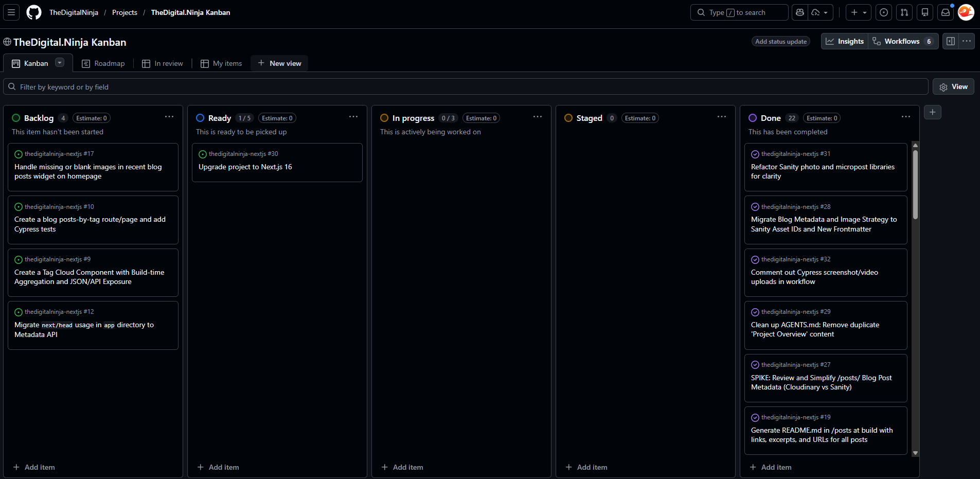Open issue Migrate next/head usage
This screenshot has height=479, width=980.
pos(84,330)
